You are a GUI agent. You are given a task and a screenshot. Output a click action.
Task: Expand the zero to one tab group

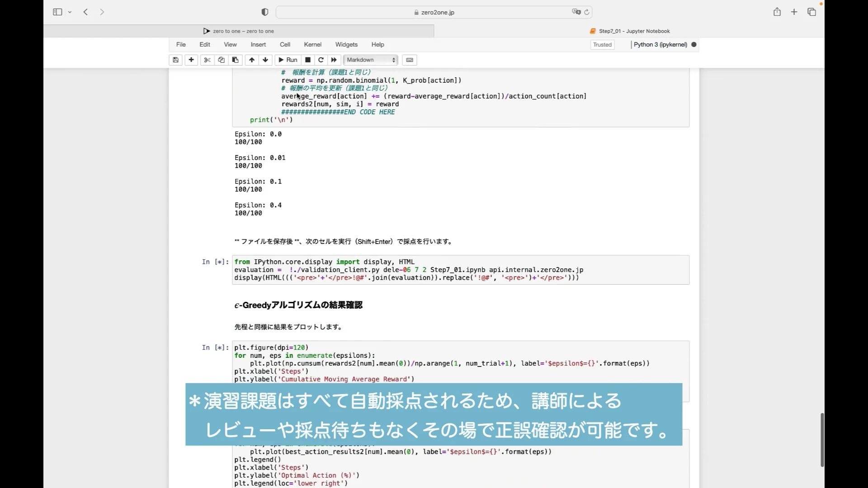click(206, 31)
